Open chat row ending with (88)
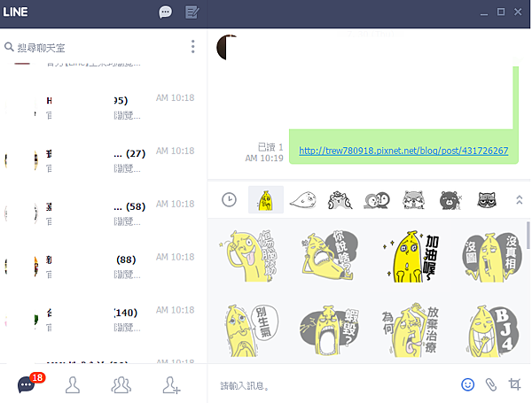Viewport: 532px width, 403px height. pyautogui.click(x=104, y=267)
